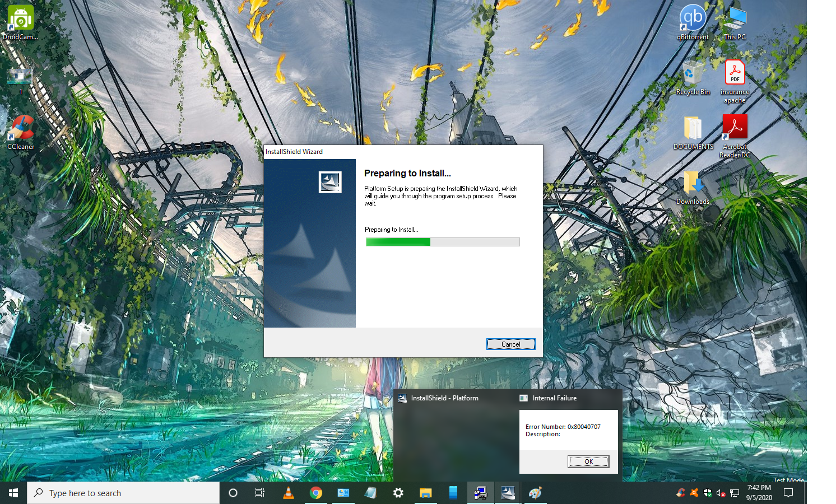Click OK in the Internal Failure dialog
This screenshot has width=836, height=504.
(x=588, y=461)
